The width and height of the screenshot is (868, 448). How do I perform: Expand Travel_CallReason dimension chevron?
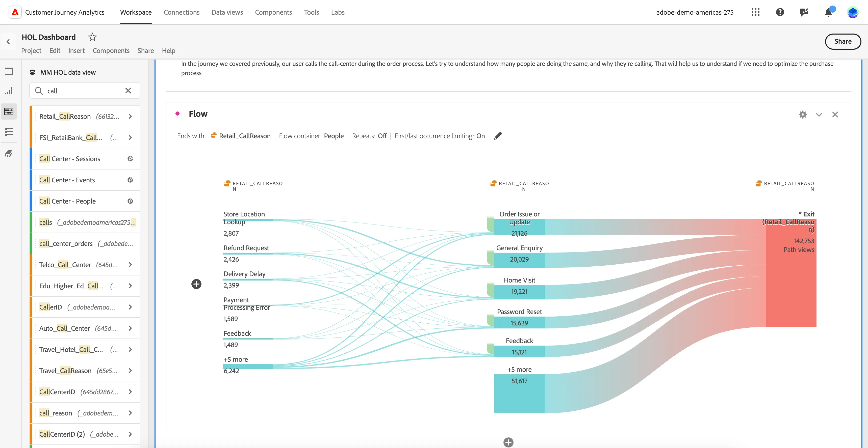coord(130,371)
